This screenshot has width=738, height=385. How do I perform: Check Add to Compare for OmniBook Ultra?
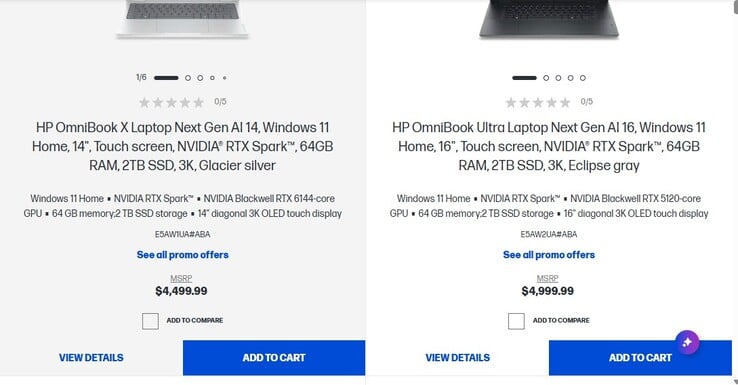pos(516,321)
